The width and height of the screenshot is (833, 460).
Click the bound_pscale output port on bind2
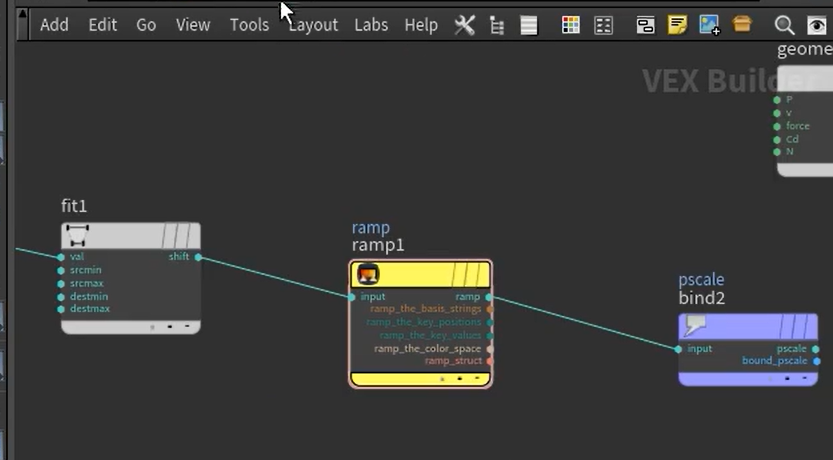817,361
